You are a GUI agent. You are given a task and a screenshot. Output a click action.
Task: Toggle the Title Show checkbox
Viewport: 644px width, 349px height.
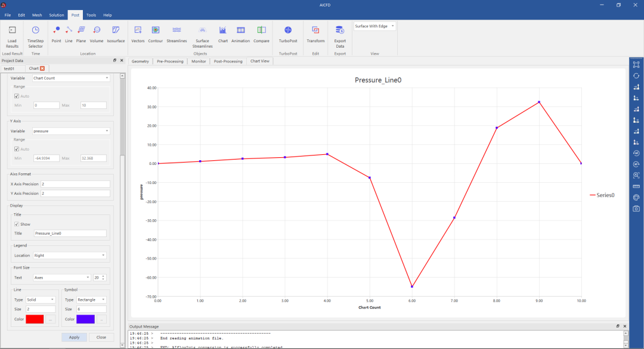coord(17,224)
